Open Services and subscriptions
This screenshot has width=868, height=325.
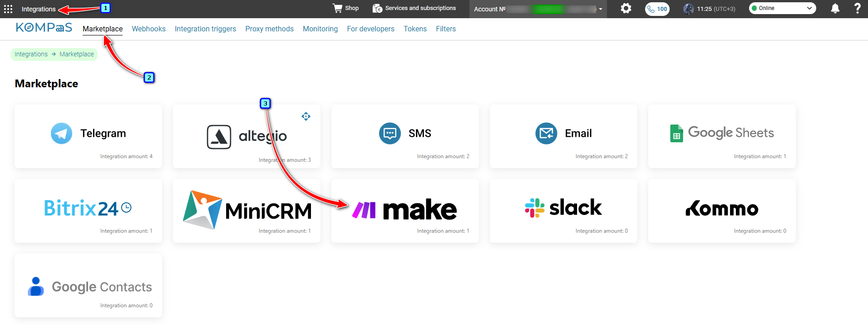pyautogui.click(x=414, y=8)
